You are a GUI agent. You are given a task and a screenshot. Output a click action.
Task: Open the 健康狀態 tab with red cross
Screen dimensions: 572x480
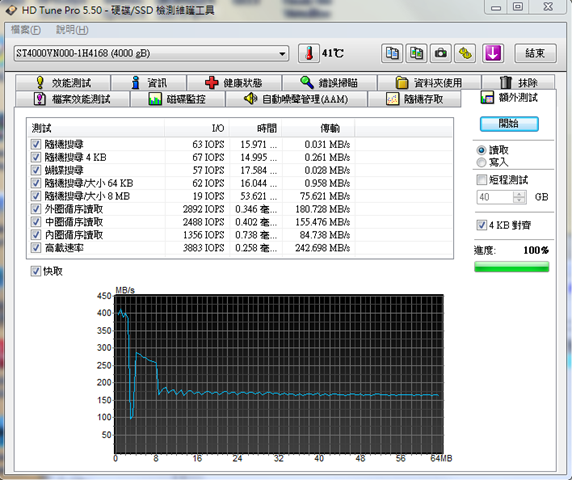click(x=234, y=83)
